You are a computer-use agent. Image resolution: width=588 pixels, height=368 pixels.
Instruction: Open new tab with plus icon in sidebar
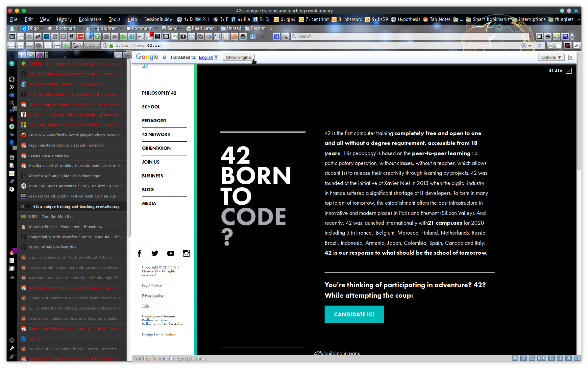pos(21,55)
